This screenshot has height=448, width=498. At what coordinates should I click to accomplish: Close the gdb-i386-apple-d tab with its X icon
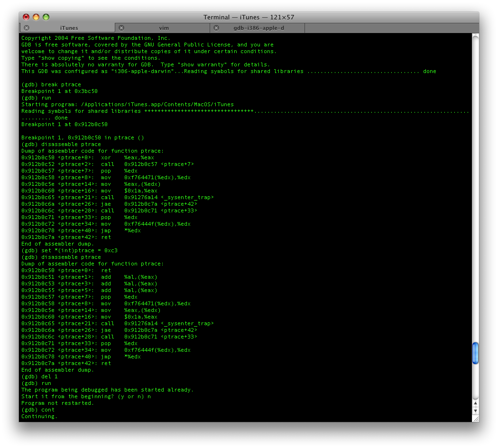point(216,28)
